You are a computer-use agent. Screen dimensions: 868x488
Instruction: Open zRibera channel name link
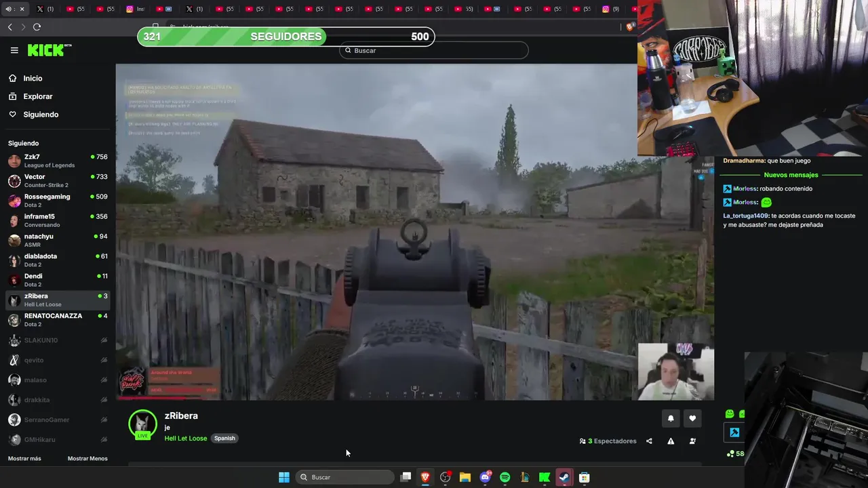click(x=181, y=416)
